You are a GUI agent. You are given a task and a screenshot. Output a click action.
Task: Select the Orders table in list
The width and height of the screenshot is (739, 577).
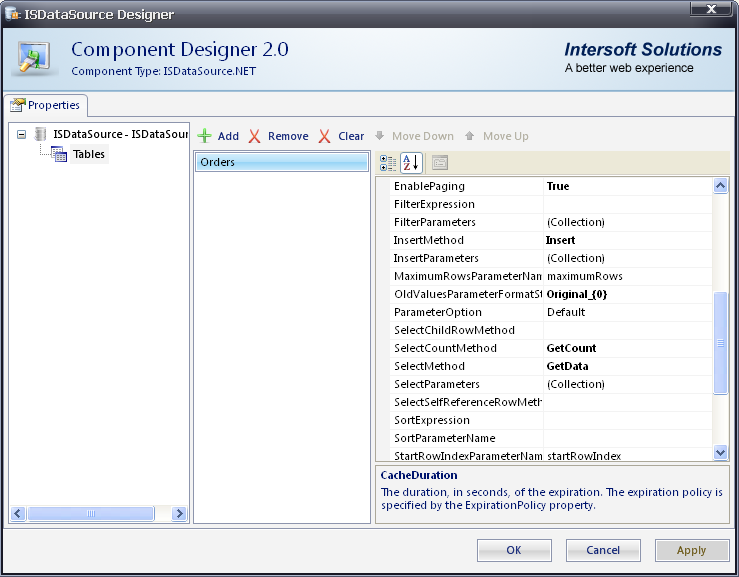(282, 162)
